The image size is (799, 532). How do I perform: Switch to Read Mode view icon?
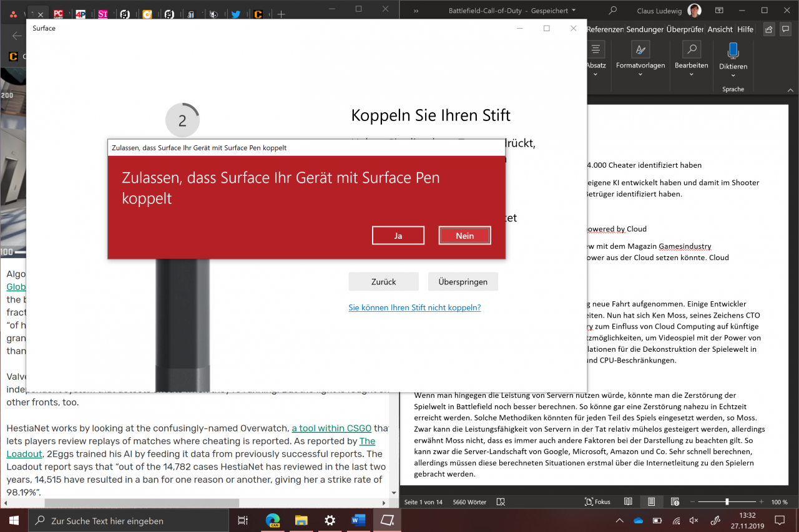(628, 502)
